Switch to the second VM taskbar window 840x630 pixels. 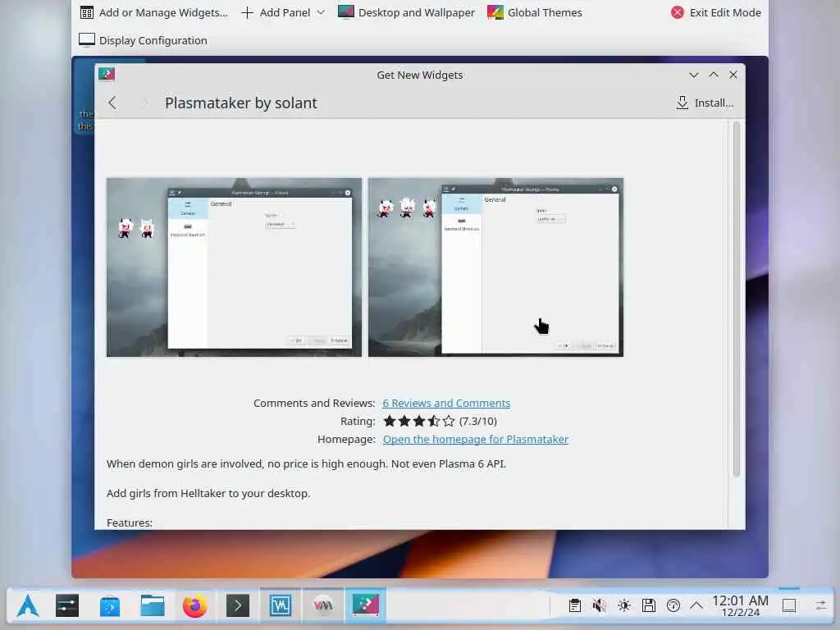(x=323, y=606)
